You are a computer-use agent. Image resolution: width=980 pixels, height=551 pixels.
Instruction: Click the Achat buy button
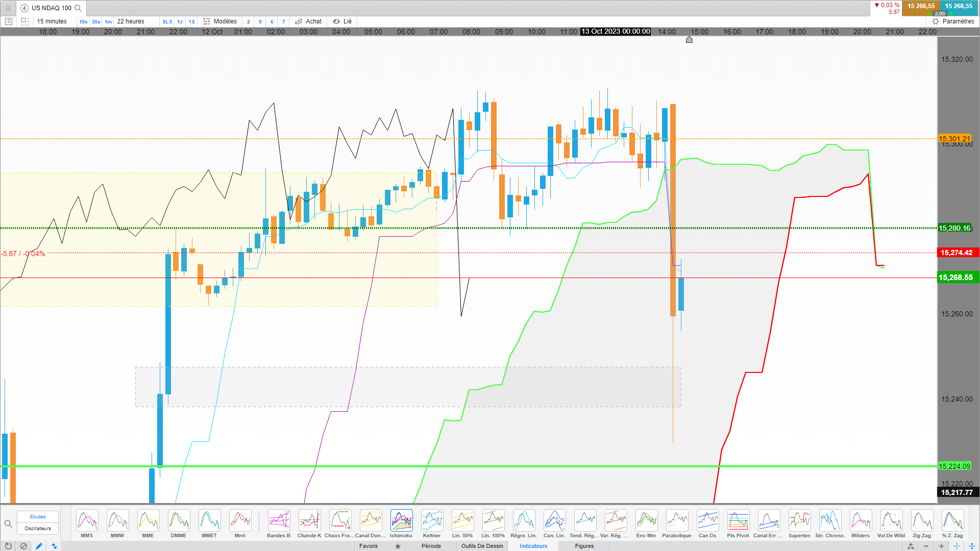(x=308, y=21)
